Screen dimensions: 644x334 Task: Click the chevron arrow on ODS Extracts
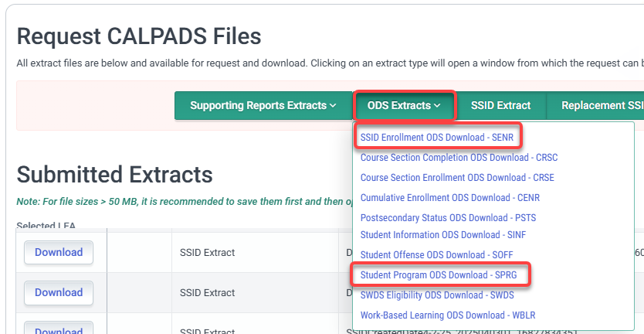point(437,106)
